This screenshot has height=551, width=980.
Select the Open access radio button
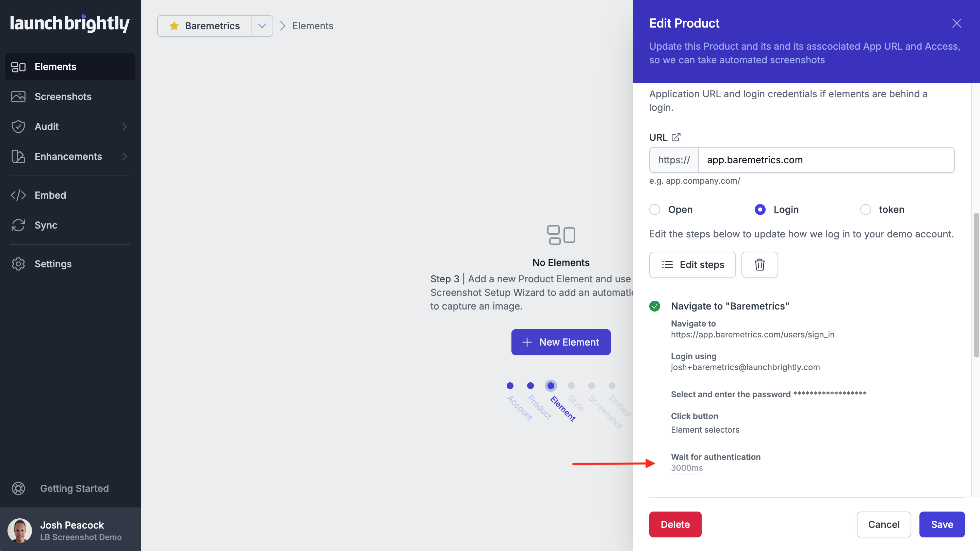coord(655,210)
